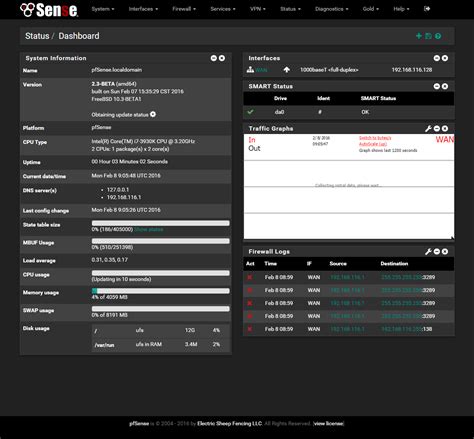
Task: Open Firewall Logs wrench settings
Action: click(428, 252)
